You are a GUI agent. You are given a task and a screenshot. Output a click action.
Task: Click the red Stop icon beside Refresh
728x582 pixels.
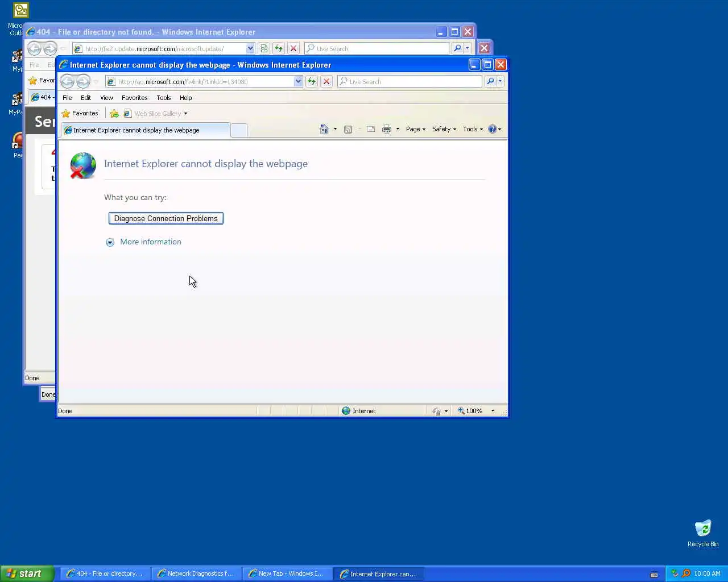pyautogui.click(x=326, y=82)
